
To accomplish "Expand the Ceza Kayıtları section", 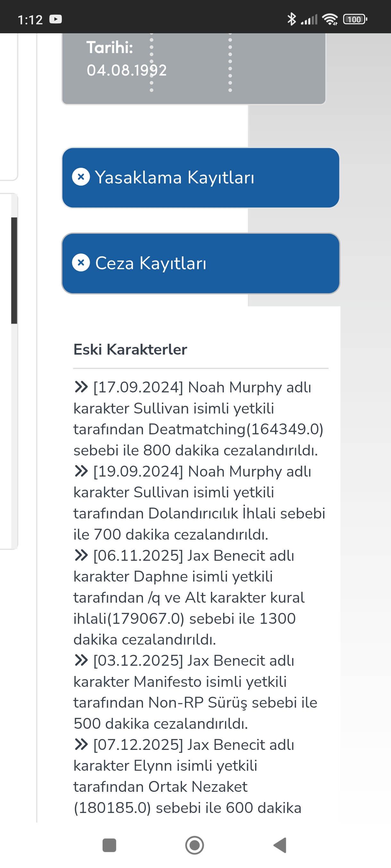I will [x=200, y=263].
